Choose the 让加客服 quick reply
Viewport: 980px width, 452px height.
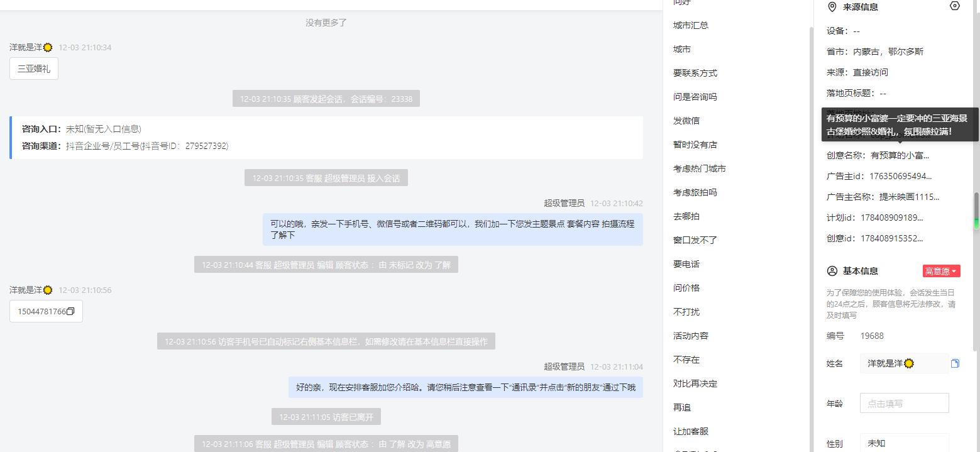coord(690,431)
